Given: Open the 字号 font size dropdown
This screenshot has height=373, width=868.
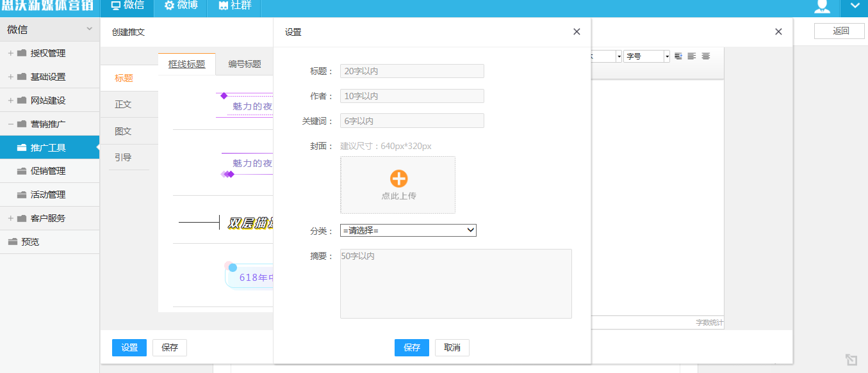Looking at the screenshot, I should pos(647,56).
